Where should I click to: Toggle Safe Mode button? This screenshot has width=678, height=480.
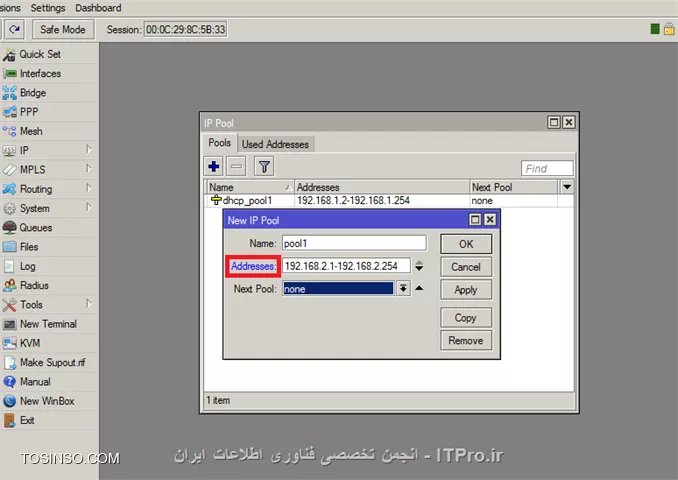(x=63, y=29)
